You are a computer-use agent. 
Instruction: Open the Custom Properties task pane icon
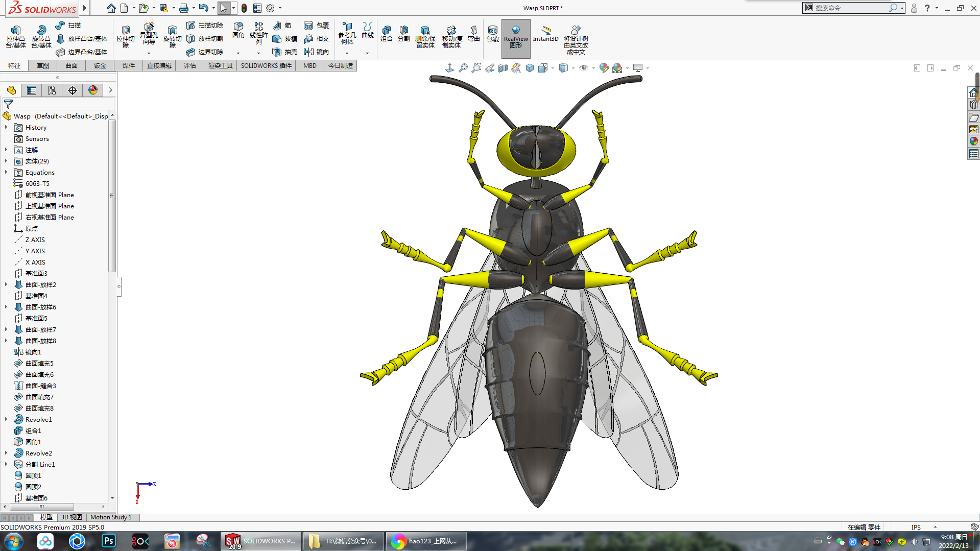click(974, 154)
